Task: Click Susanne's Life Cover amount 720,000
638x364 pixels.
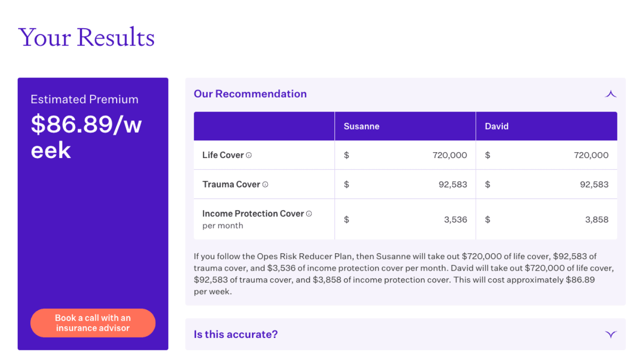Action: (449, 155)
